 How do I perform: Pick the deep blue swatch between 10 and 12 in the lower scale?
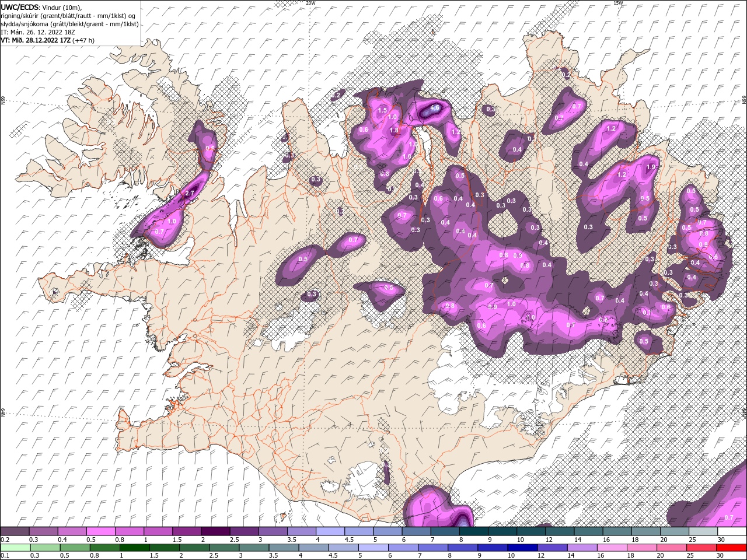click(x=522, y=547)
